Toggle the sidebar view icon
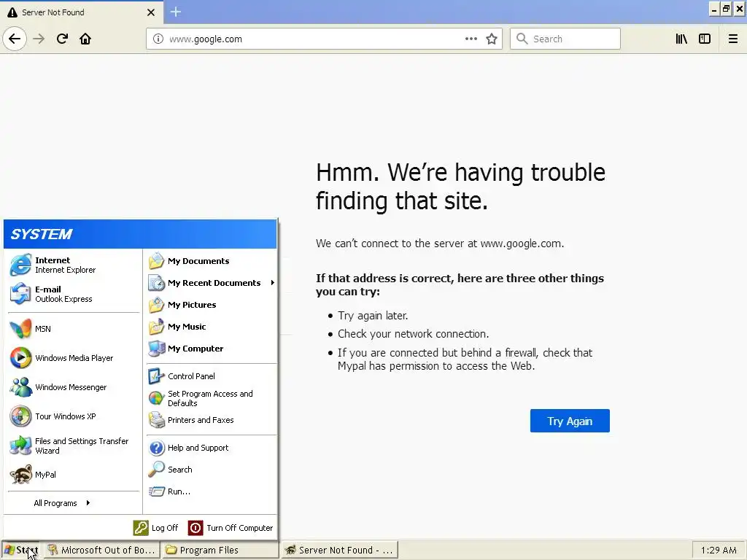 pyautogui.click(x=705, y=39)
